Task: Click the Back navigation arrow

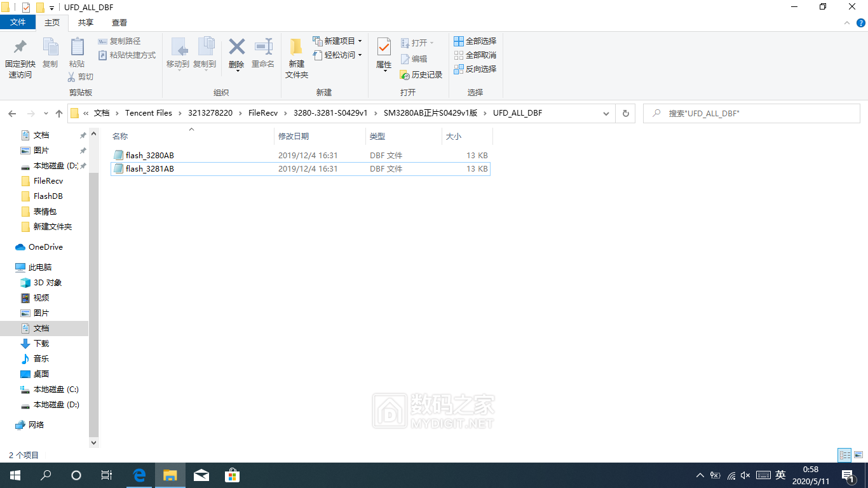Action: click(12, 114)
